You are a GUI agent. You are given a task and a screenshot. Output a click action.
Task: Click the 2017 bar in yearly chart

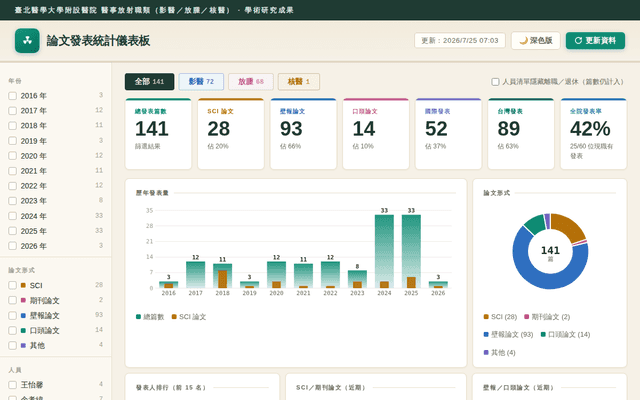(196, 275)
